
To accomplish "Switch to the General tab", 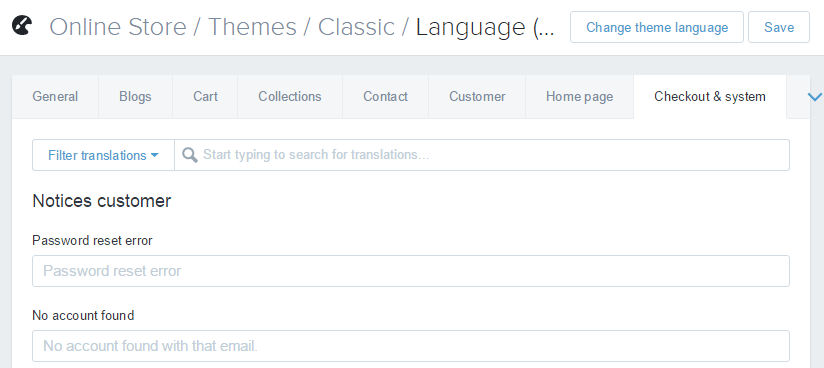I will (x=55, y=97).
